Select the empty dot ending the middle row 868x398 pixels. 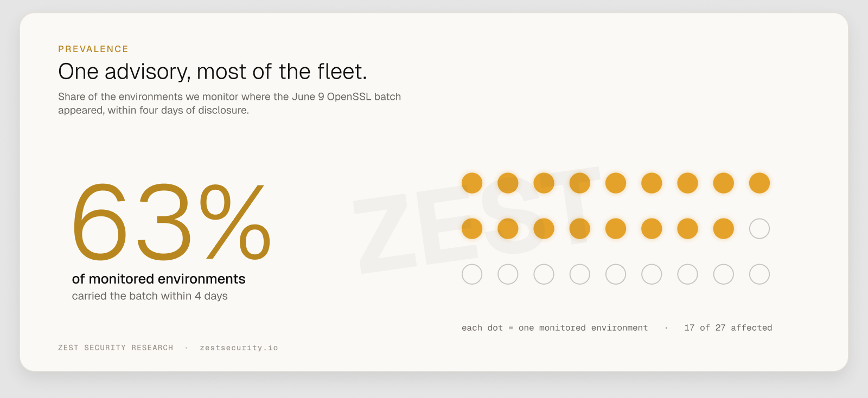[759, 229]
